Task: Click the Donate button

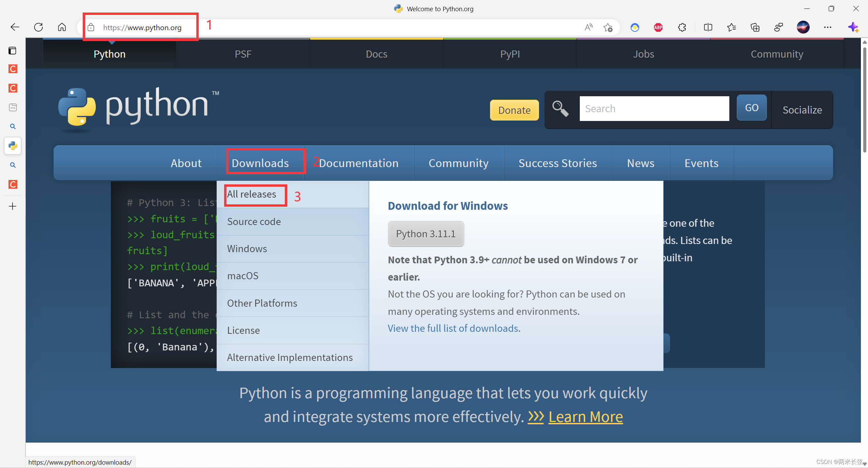Action: click(x=514, y=110)
